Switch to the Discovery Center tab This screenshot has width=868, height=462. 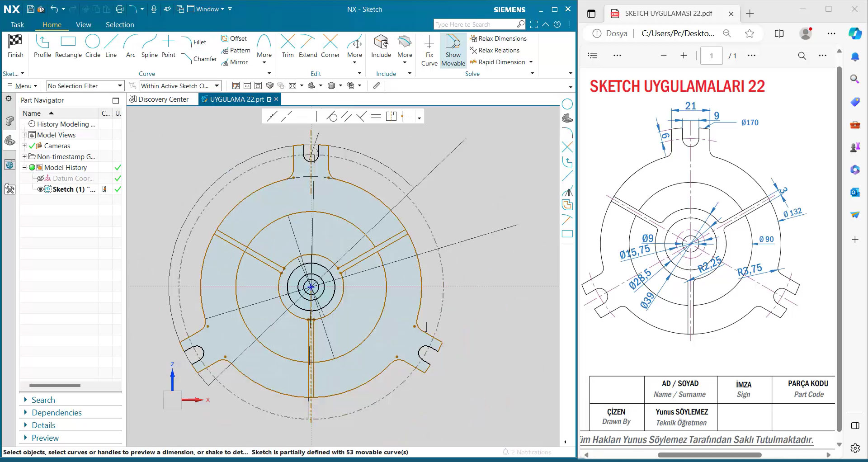(161, 99)
